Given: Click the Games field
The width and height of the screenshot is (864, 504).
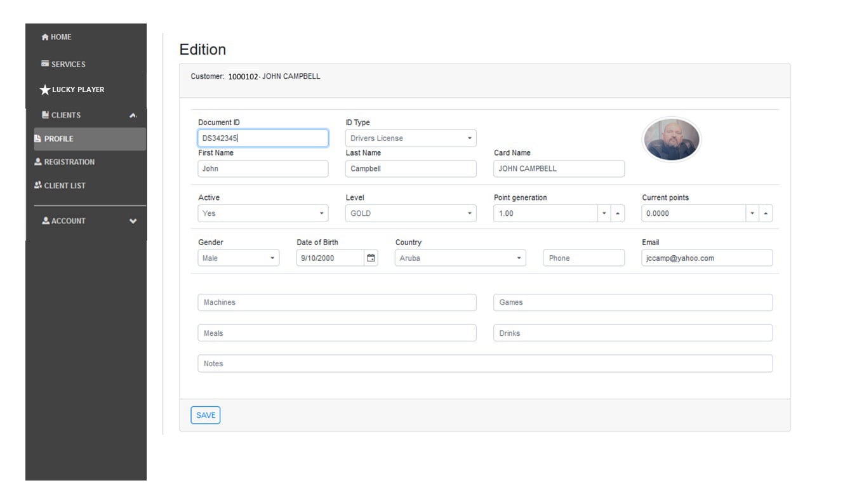Looking at the screenshot, I should pyautogui.click(x=633, y=303).
